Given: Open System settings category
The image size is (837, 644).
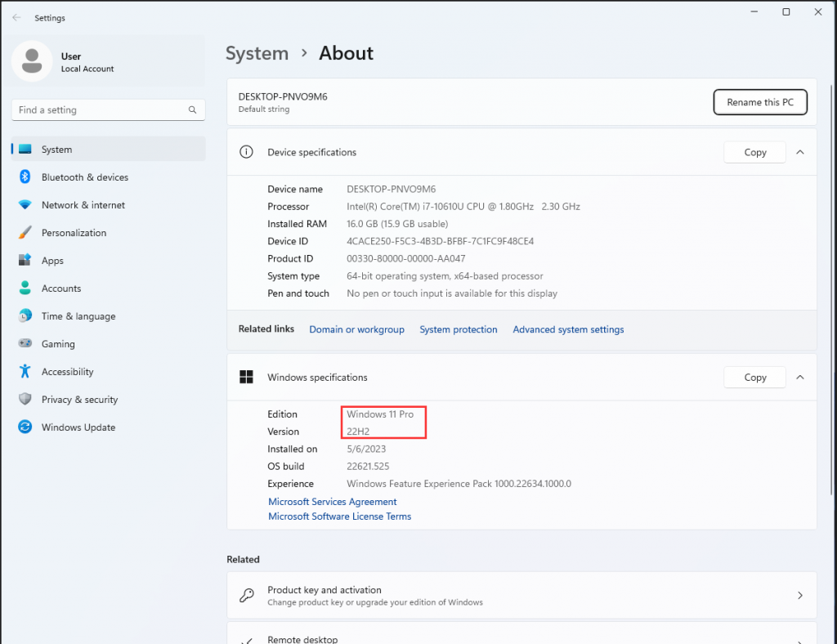Looking at the screenshot, I should (109, 150).
